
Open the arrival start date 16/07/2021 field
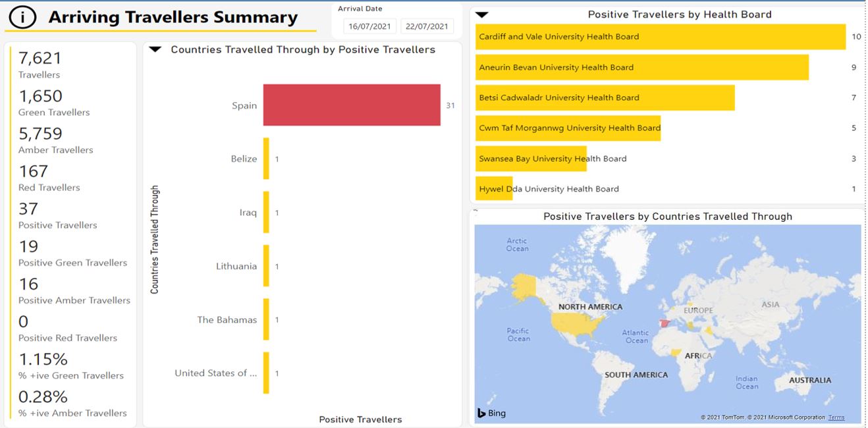369,26
